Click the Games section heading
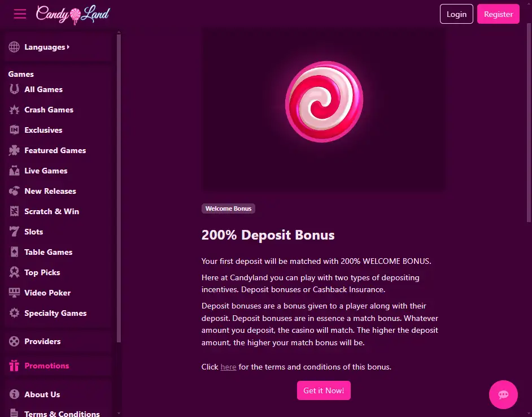532x417 pixels. (21, 74)
